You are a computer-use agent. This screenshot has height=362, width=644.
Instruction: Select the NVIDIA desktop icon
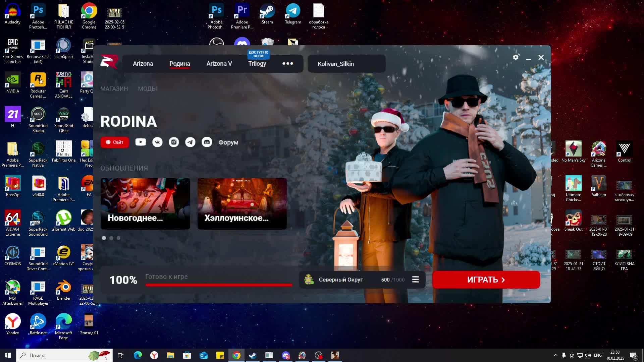12,83
